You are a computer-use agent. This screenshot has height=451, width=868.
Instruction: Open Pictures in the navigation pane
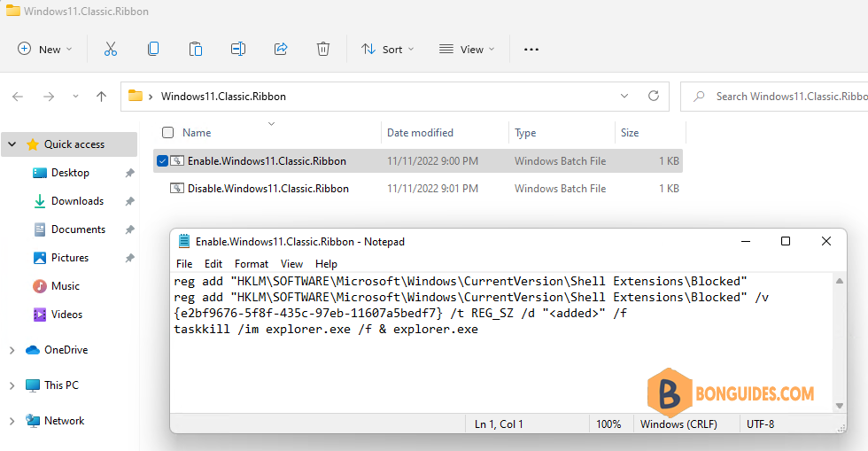pyautogui.click(x=70, y=258)
